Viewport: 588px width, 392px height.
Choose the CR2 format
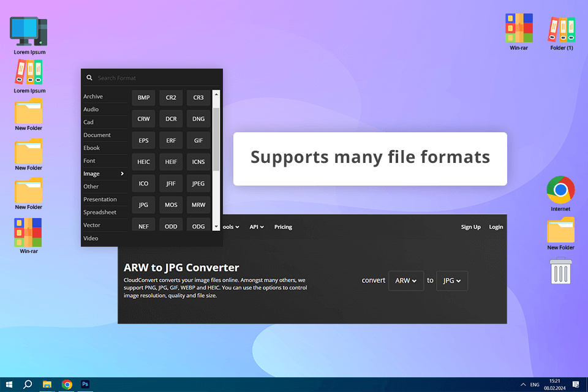(171, 97)
